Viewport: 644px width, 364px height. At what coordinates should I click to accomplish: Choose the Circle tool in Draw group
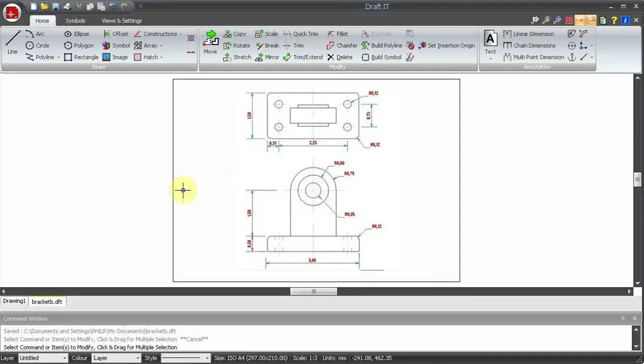[37, 46]
